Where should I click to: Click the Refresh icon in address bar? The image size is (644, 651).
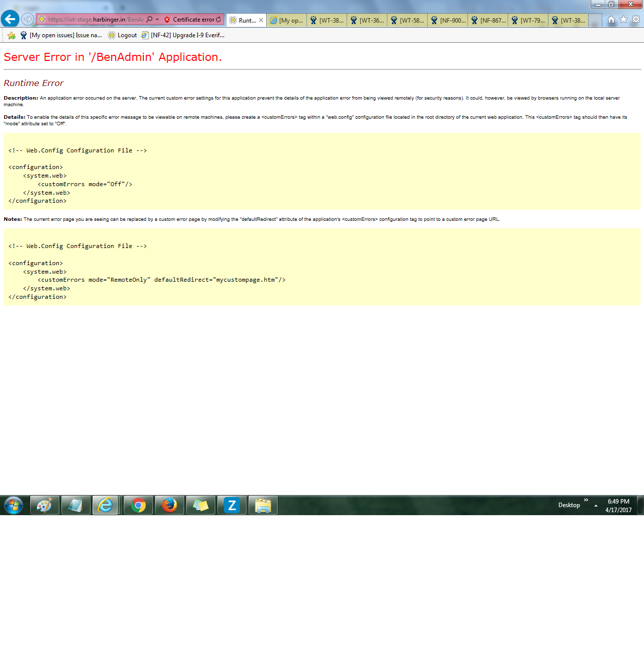[x=218, y=20]
